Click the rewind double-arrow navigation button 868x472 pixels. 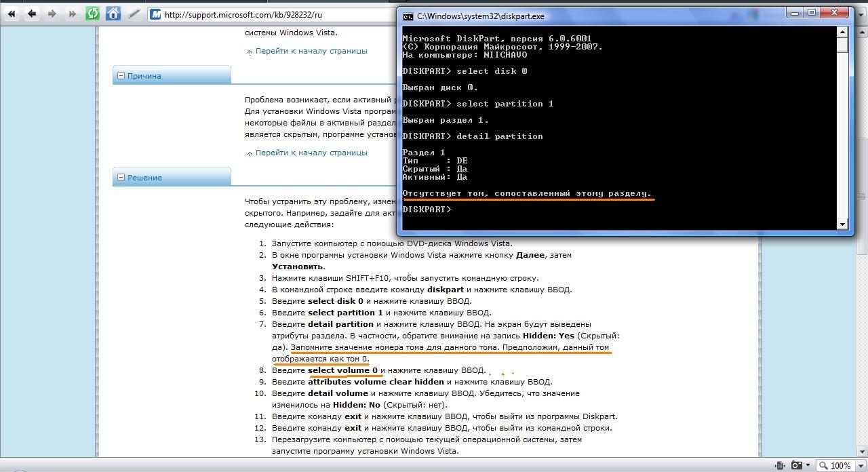[x=12, y=14]
